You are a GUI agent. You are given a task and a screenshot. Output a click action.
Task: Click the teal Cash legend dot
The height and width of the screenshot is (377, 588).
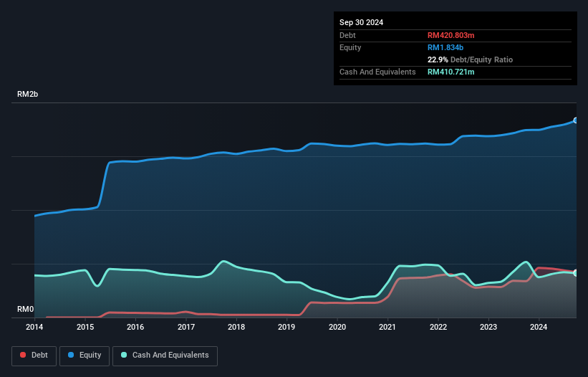(x=124, y=355)
